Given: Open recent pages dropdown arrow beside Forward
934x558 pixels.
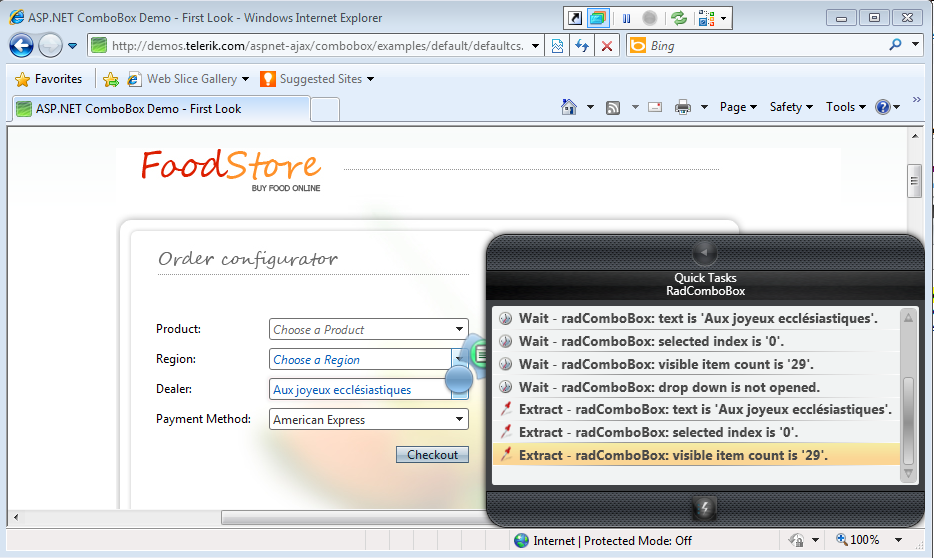Looking at the screenshot, I should coord(73,46).
